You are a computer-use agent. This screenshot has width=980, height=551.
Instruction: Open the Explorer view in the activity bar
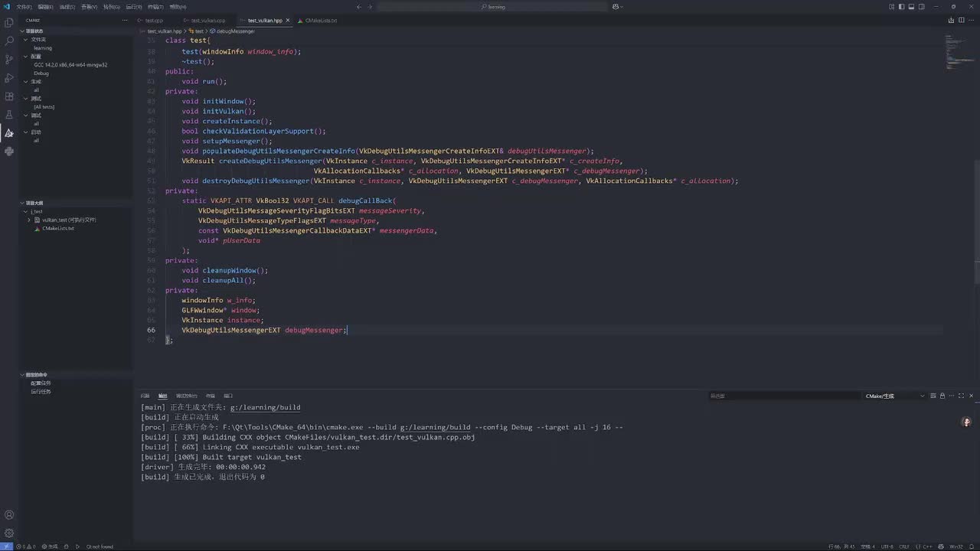pyautogui.click(x=9, y=23)
